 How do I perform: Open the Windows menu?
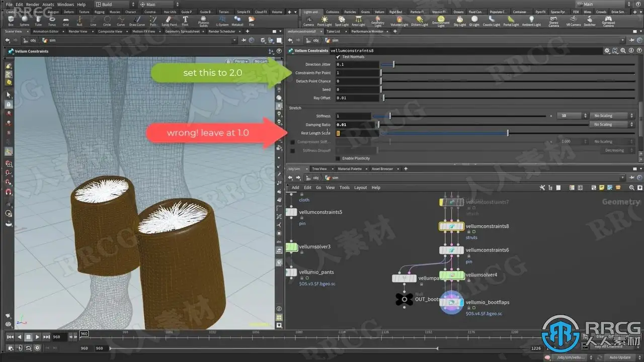click(x=65, y=5)
